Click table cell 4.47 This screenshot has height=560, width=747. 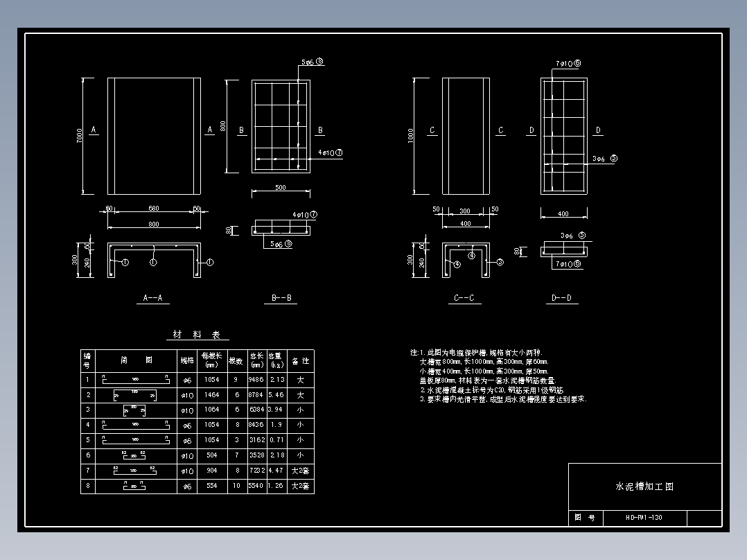276,471
